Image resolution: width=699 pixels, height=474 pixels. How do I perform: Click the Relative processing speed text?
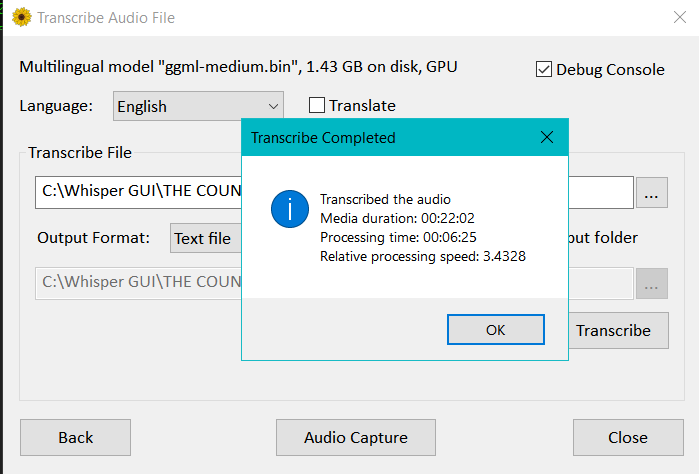pos(422,256)
